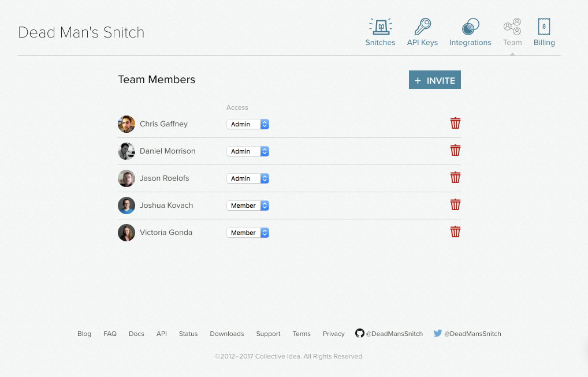The height and width of the screenshot is (377, 588).
Task: Switch to the Team navigation tab
Action: pos(512,42)
